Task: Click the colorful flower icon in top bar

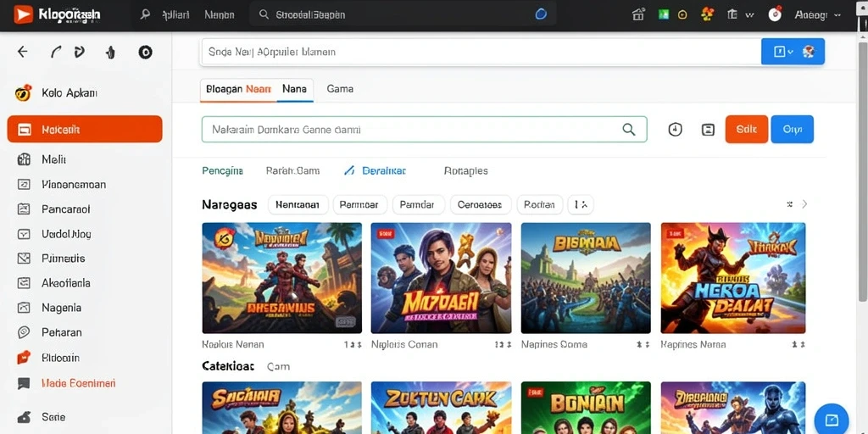Action: pyautogui.click(x=707, y=14)
